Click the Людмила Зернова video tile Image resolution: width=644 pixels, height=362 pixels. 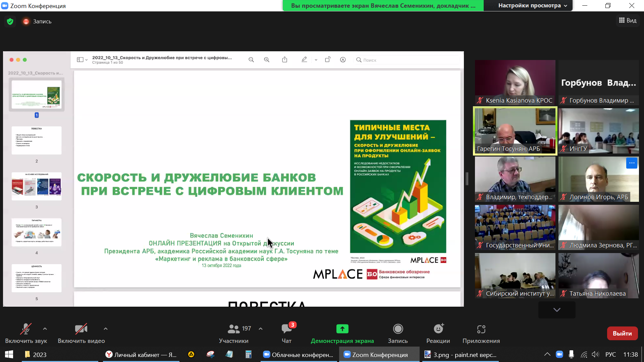[598, 227]
